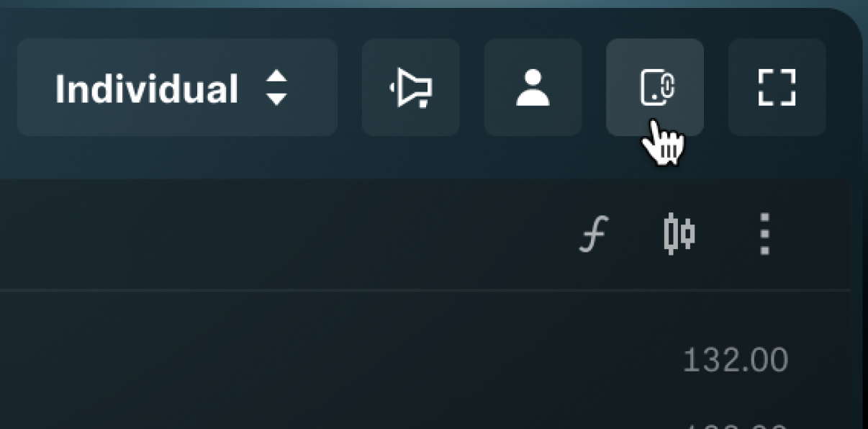Open the f indicators function icon
The height and width of the screenshot is (429, 868).
(595, 234)
